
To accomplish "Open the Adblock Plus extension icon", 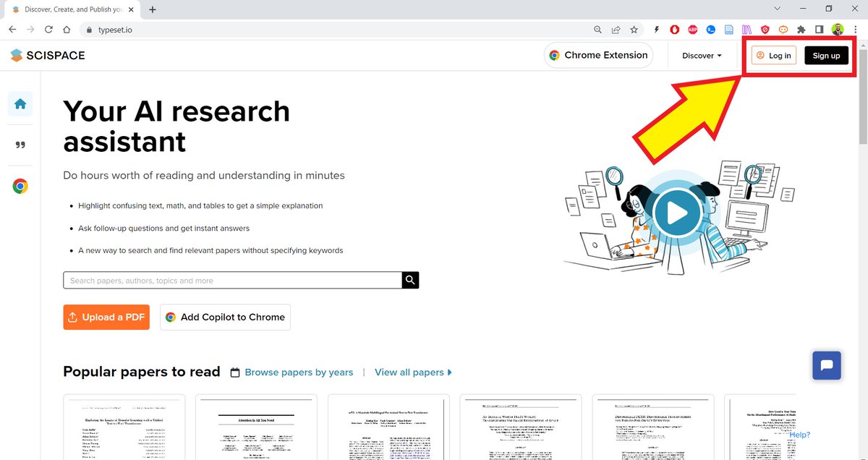I will coord(692,30).
